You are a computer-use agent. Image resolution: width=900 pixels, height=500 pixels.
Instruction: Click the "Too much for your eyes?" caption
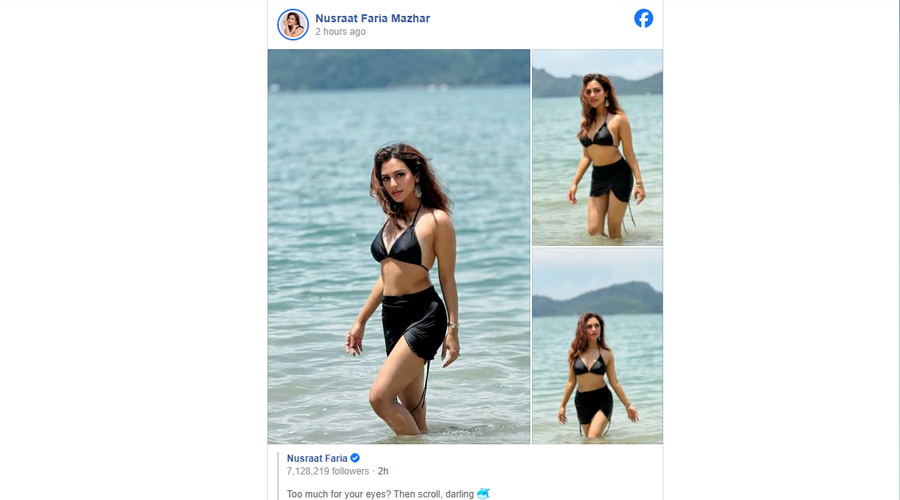pyautogui.click(x=360, y=493)
